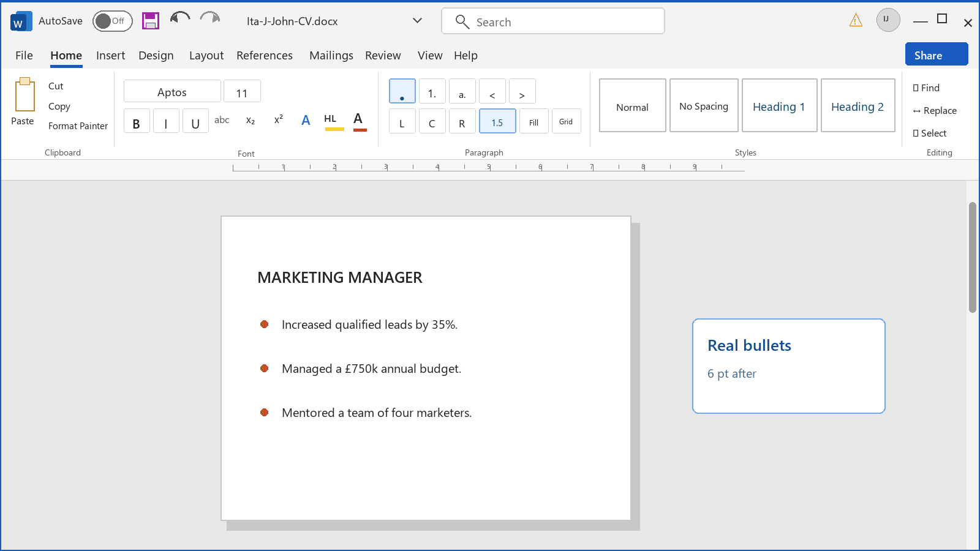
Task: Open the Aptos font name box
Action: click(x=172, y=91)
